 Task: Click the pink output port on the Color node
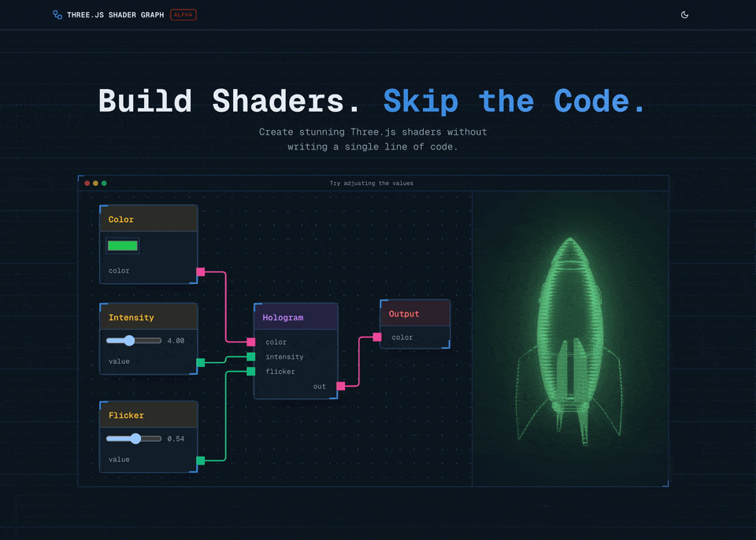tap(200, 273)
